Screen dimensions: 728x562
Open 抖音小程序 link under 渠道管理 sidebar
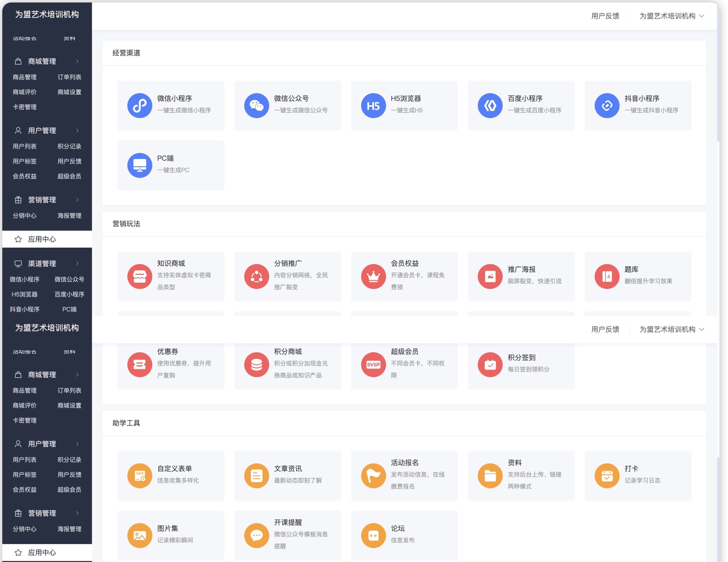click(x=25, y=309)
